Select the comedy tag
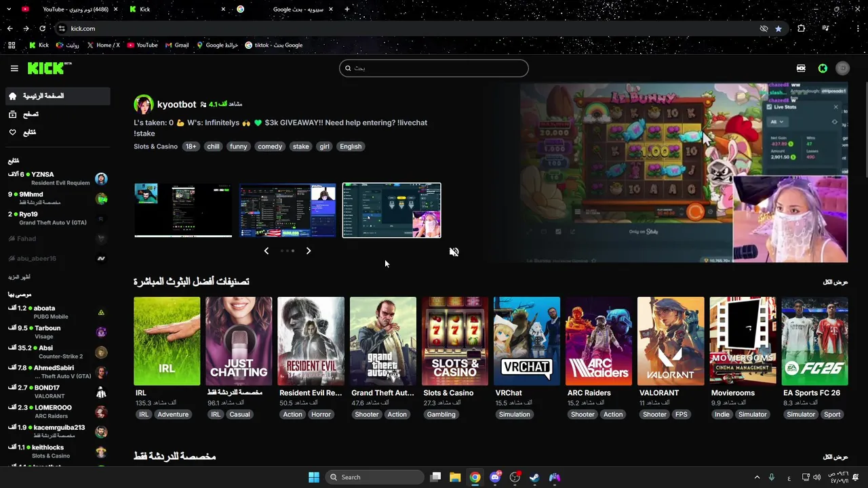 pos(270,146)
